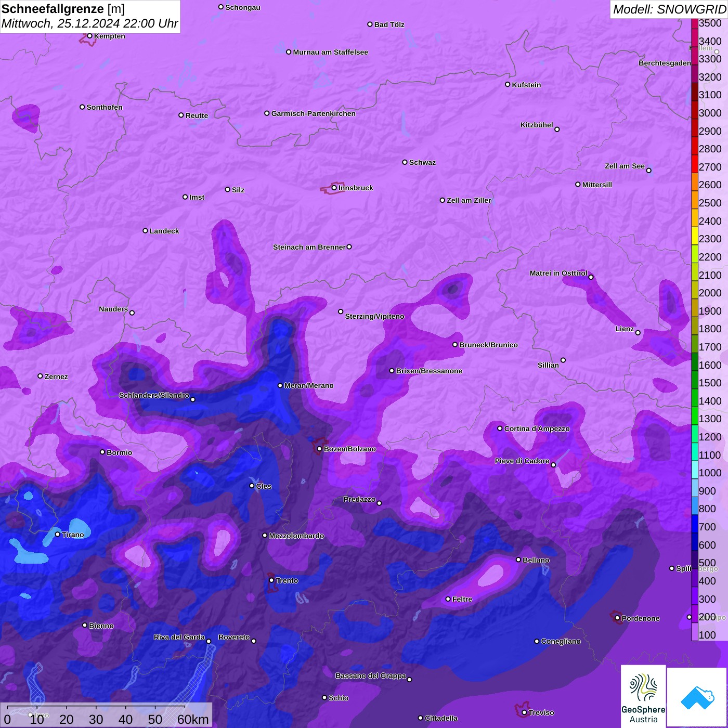
Task: Click the Pordenone city marker
Action: 617,618
